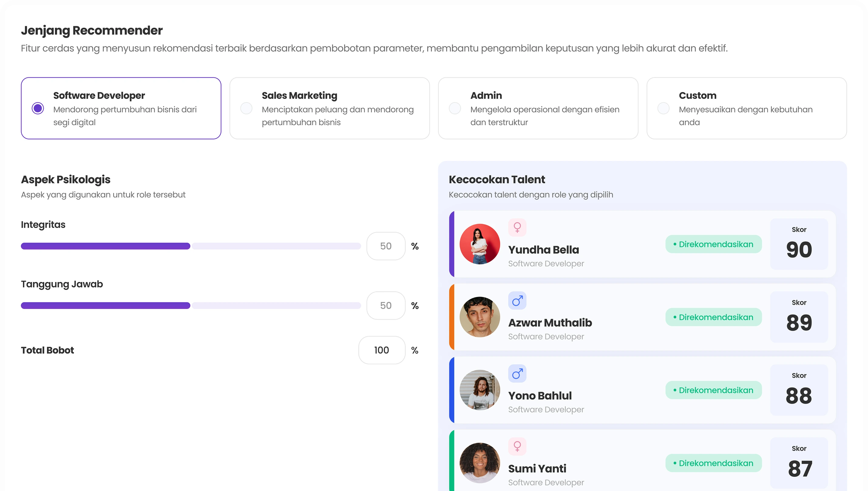Viewport: 868px width, 491px height.
Task: Select the Sales Marketing radio option
Action: click(x=246, y=108)
